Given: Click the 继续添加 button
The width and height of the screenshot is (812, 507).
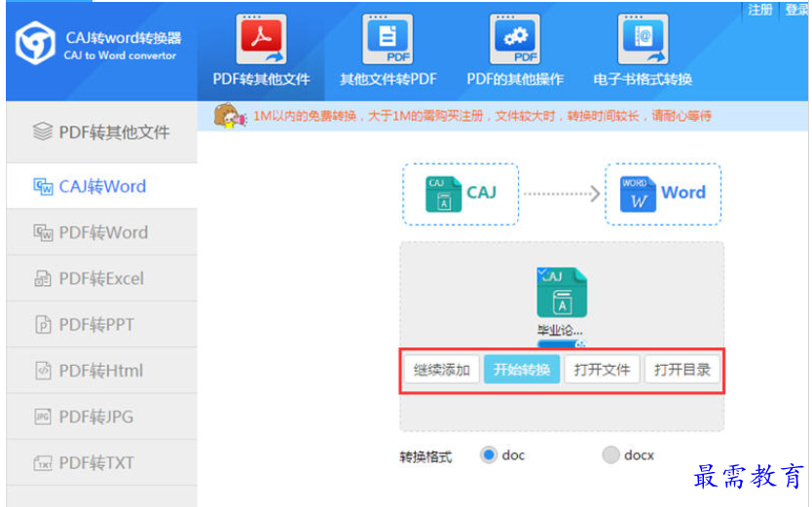Looking at the screenshot, I should click(x=442, y=370).
